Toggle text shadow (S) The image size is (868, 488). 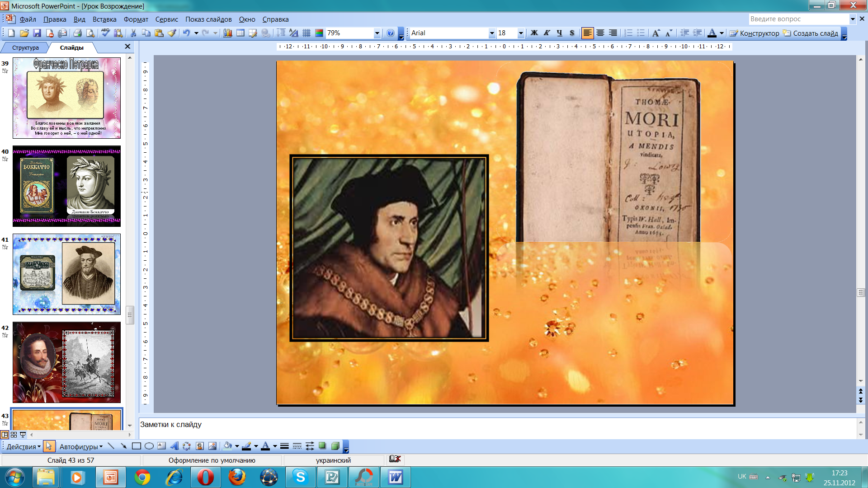(x=572, y=33)
